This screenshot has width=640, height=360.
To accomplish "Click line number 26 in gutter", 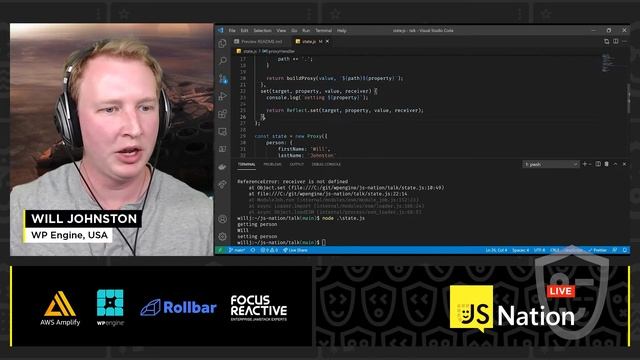I will point(243,117).
